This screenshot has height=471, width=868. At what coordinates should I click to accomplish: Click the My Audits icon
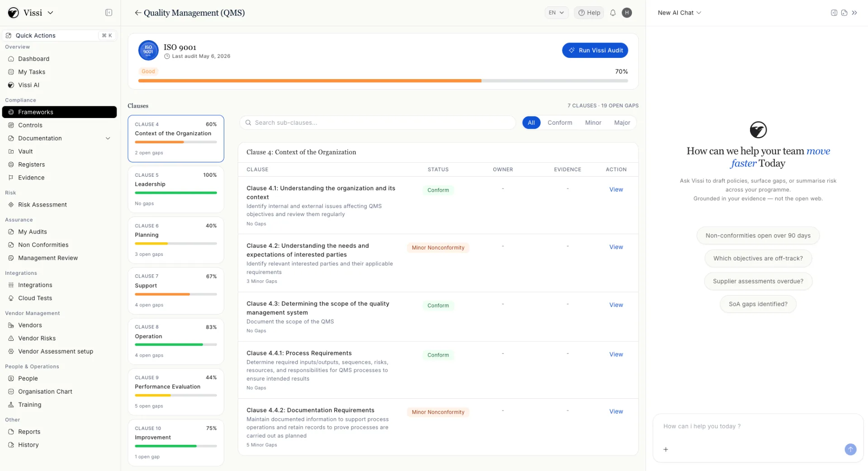click(x=11, y=232)
